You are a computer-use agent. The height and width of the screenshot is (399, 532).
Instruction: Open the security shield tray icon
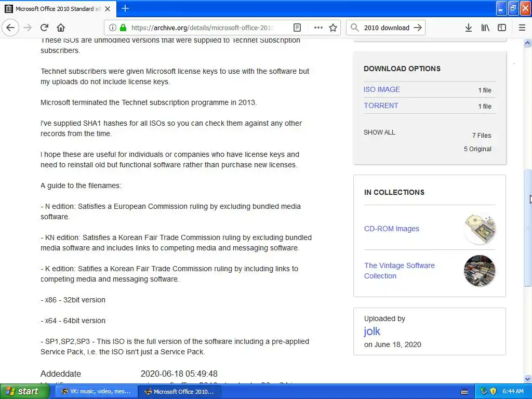(494, 392)
